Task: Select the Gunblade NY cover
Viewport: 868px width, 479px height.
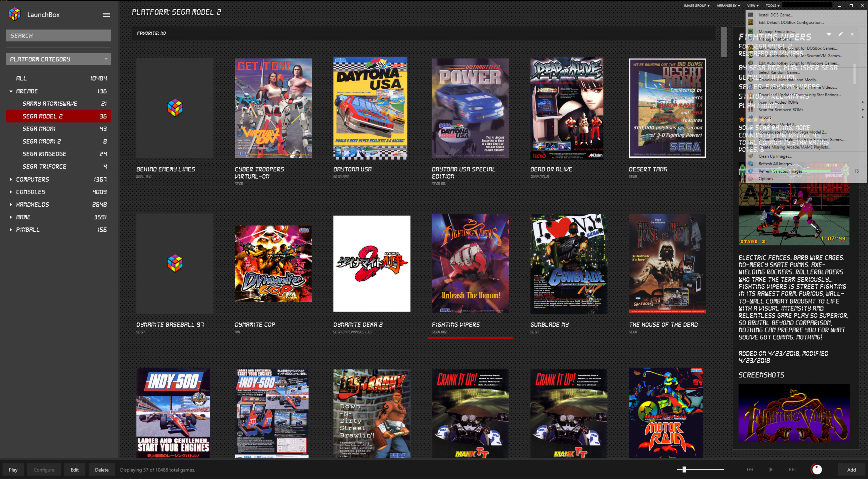Action: pos(569,264)
